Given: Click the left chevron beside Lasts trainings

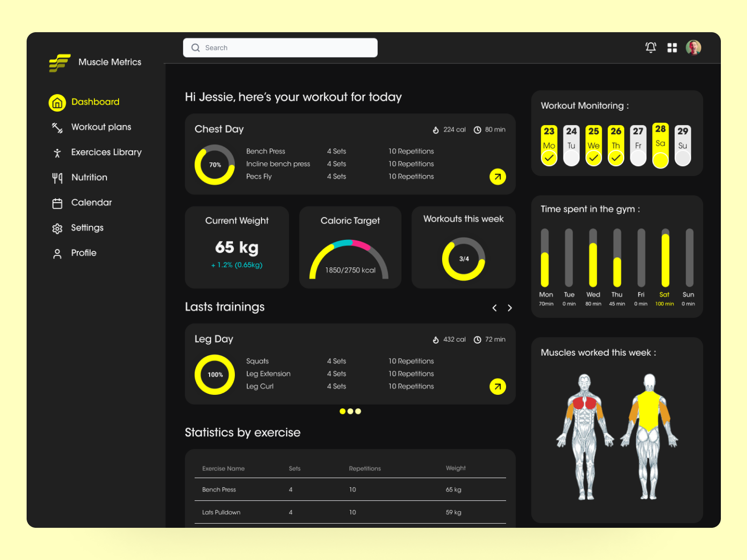Looking at the screenshot, I should (494, 308).
